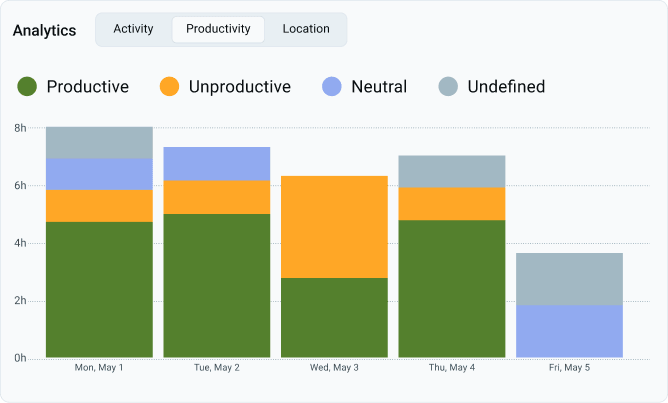Click the 'Tue, May 2' axis label
This screenshot has height=403, width=668.
coord(217,368)
